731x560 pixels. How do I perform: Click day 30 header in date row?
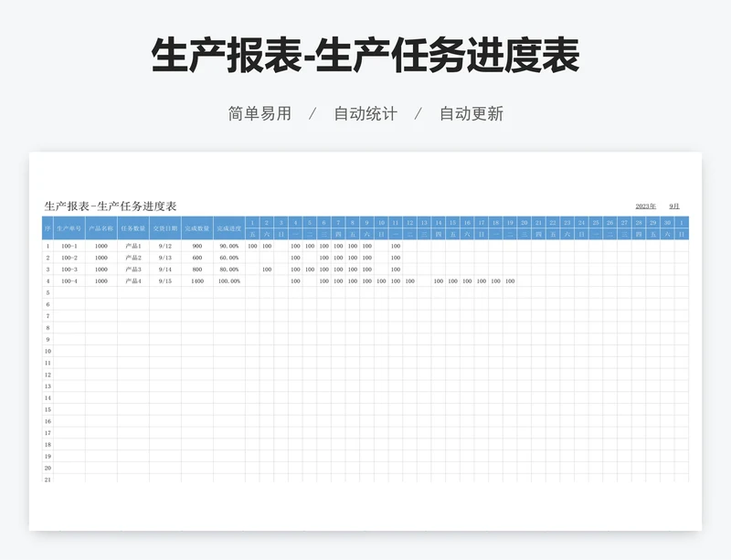tap(667, 222)
